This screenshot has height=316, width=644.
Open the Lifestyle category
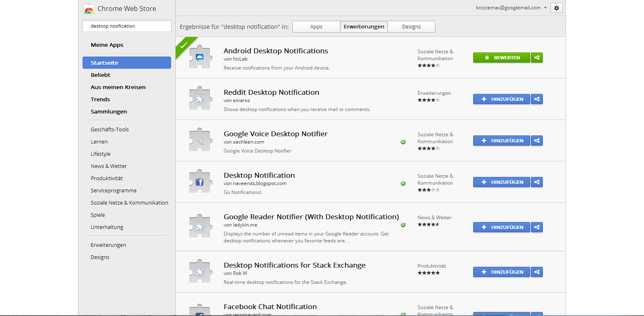pos(100,154)
